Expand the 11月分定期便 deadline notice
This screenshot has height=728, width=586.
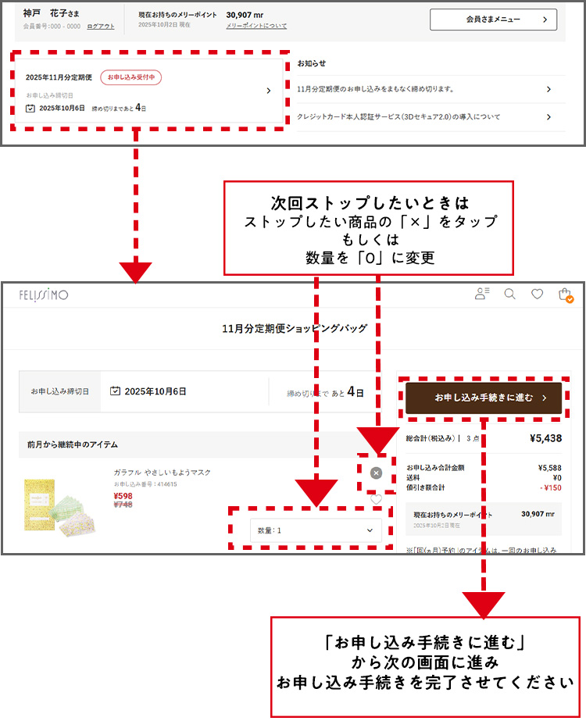click(x=430, y=89)
